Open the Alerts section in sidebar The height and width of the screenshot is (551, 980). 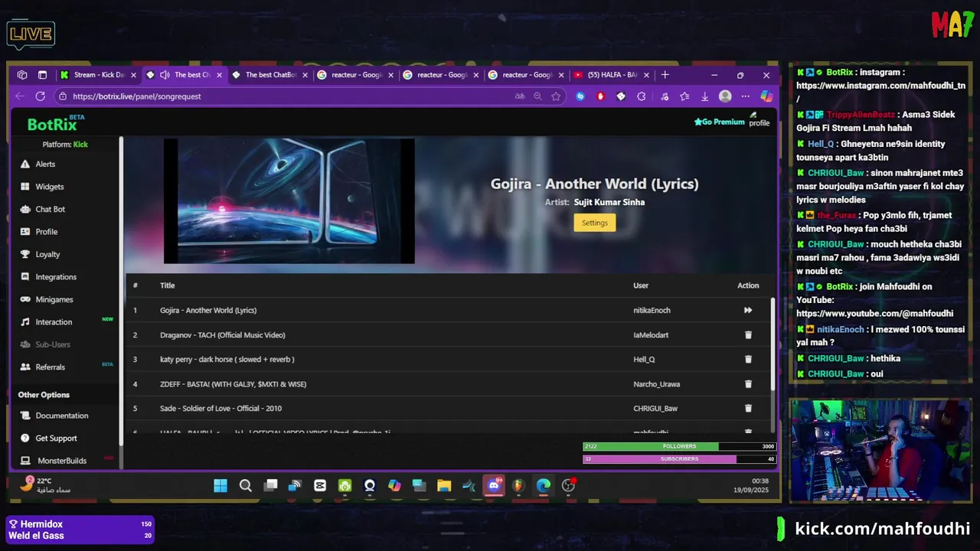(45, 164)
